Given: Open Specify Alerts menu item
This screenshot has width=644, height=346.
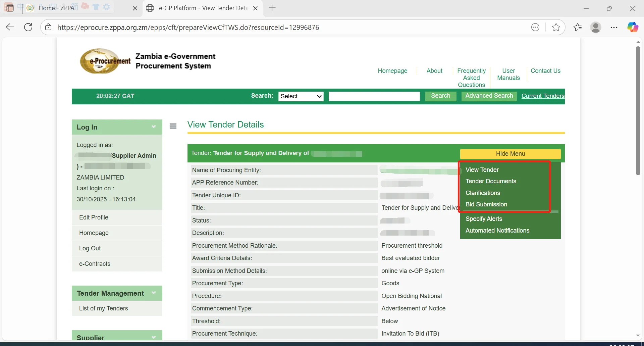Looking at the screenshot, I should point(484,219).
